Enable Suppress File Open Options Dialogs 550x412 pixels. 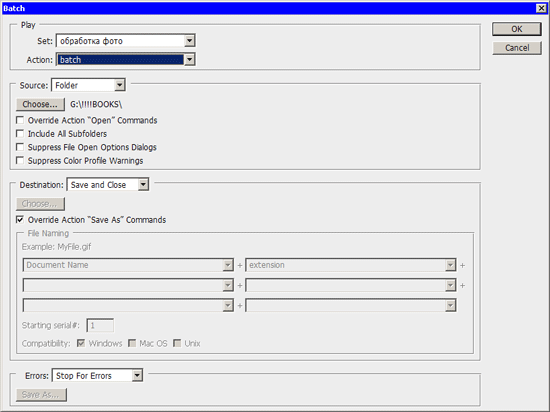coord(20,147)
